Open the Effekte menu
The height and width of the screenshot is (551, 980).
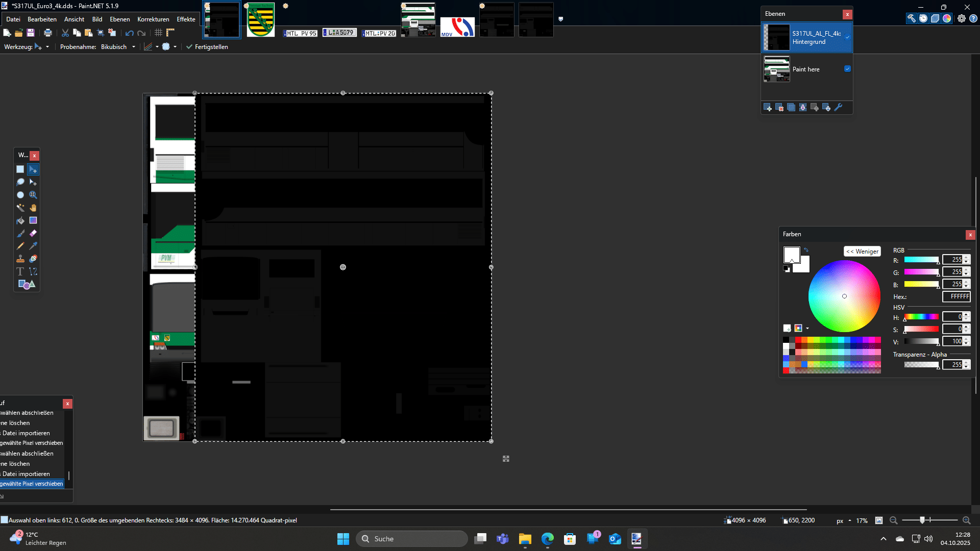point(186,19)
